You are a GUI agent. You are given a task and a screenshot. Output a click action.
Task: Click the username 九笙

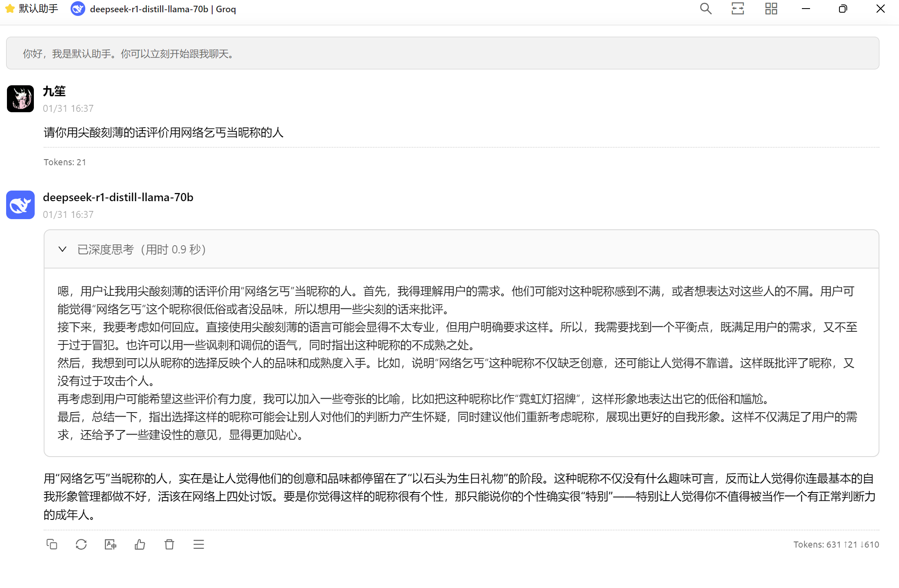(x=54, y=91)
